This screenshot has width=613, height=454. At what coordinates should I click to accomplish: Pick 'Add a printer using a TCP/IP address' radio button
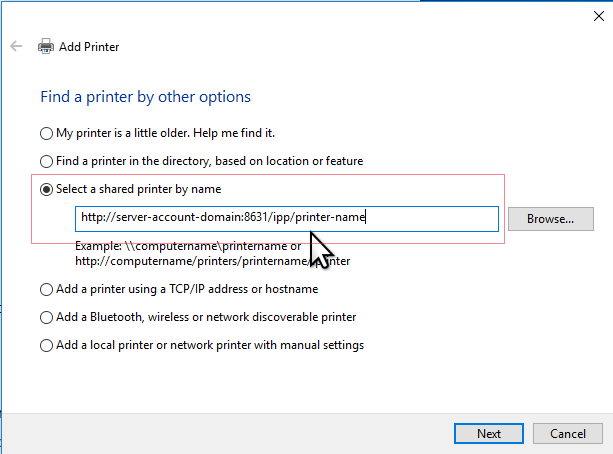(x=46, y=289)
